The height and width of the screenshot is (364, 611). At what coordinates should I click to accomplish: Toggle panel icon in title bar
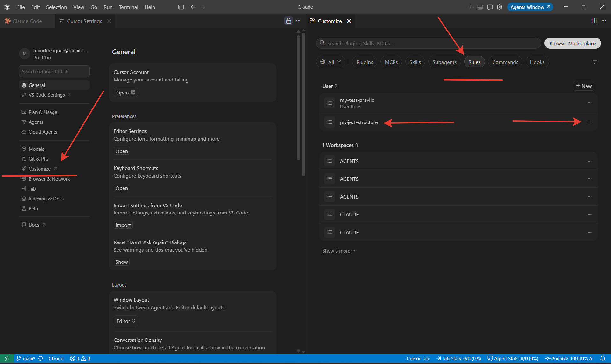pyautogui.click(x=480, y=7)
